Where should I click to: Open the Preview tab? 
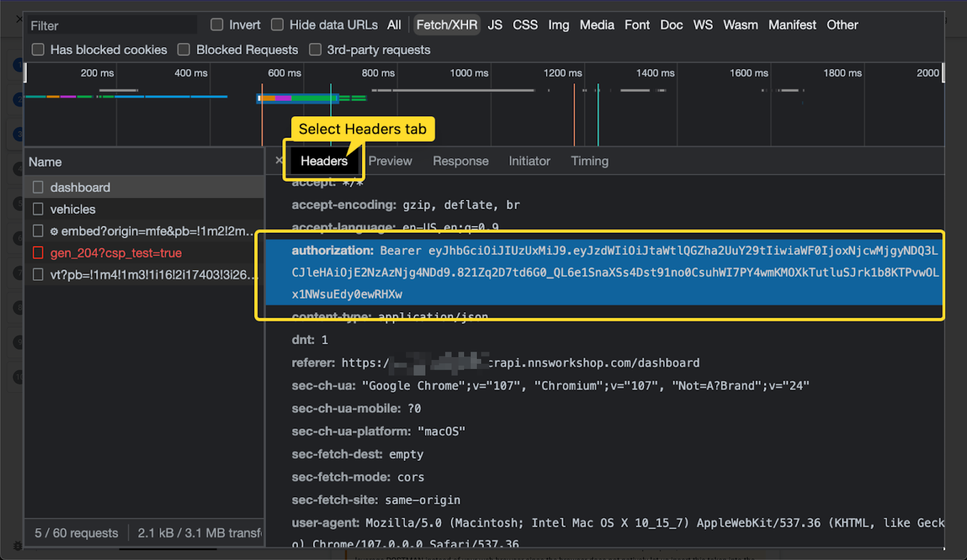click(x=390, y=161)
